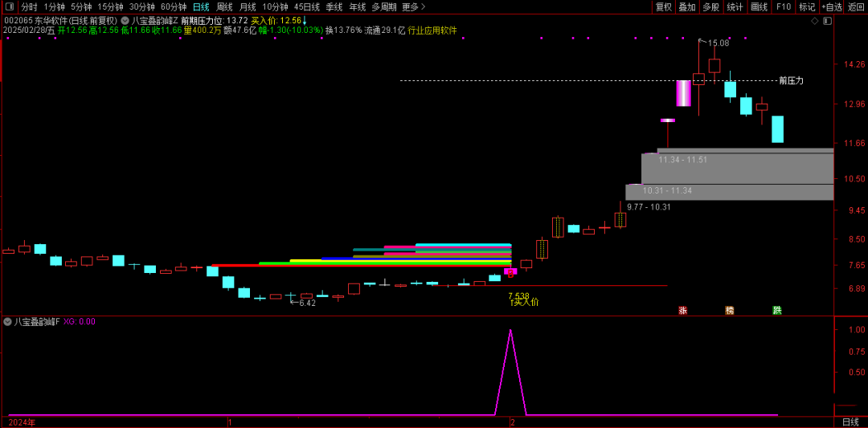Open the 画线 drawing tools
The image size is (868, 428).
(x=759, y=7)
